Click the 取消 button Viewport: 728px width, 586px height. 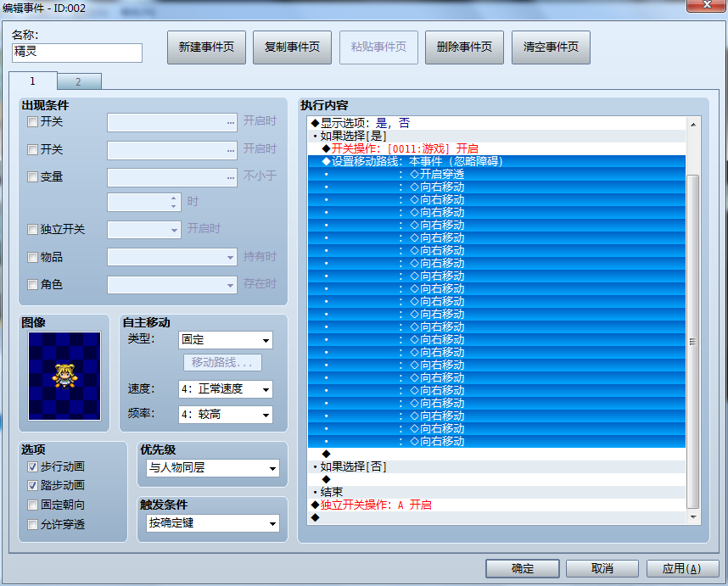tap(602, 568)
